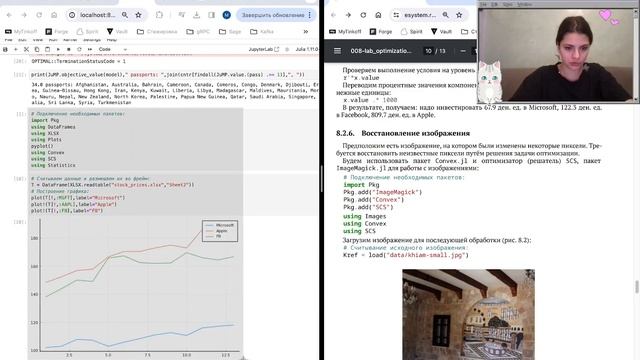Screen dimensions: 640x360
Task: Select the Julia kernel indicator
Action: pyautogui.click(x=307, y=49)
